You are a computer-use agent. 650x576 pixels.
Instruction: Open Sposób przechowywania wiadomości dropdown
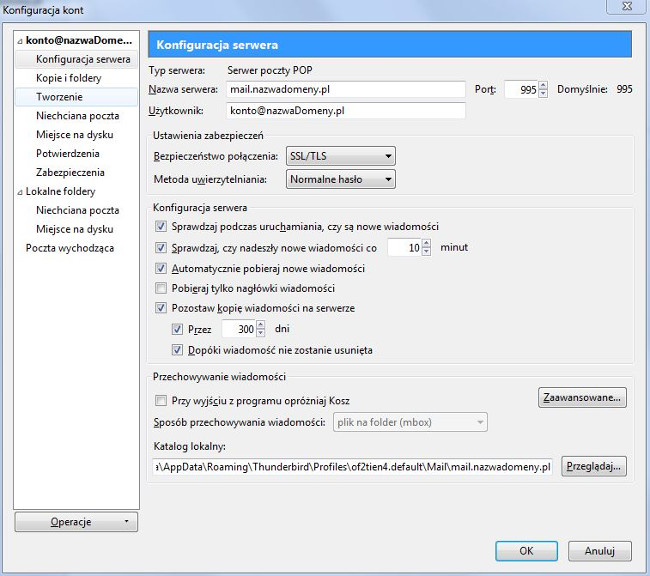(x=410, y=422)
